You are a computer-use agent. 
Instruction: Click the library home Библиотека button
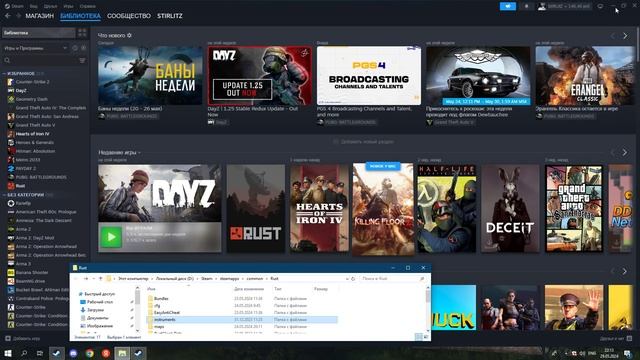39,33
